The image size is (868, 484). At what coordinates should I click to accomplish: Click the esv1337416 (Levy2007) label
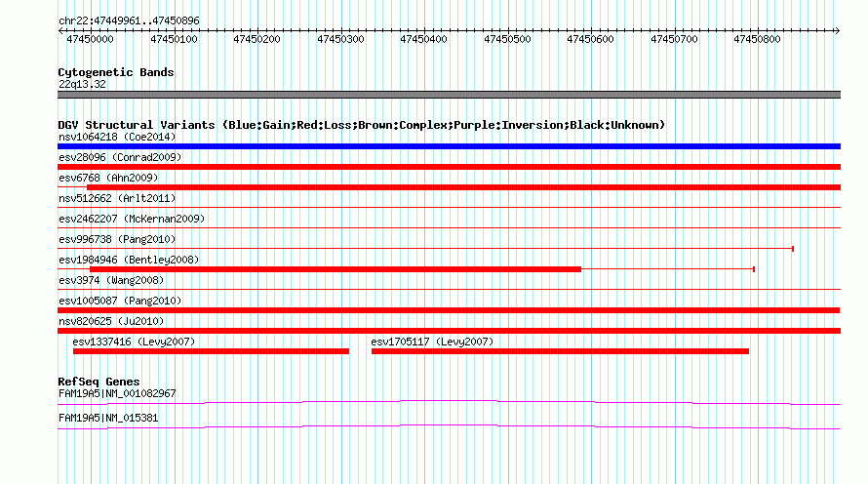point(134,342)
